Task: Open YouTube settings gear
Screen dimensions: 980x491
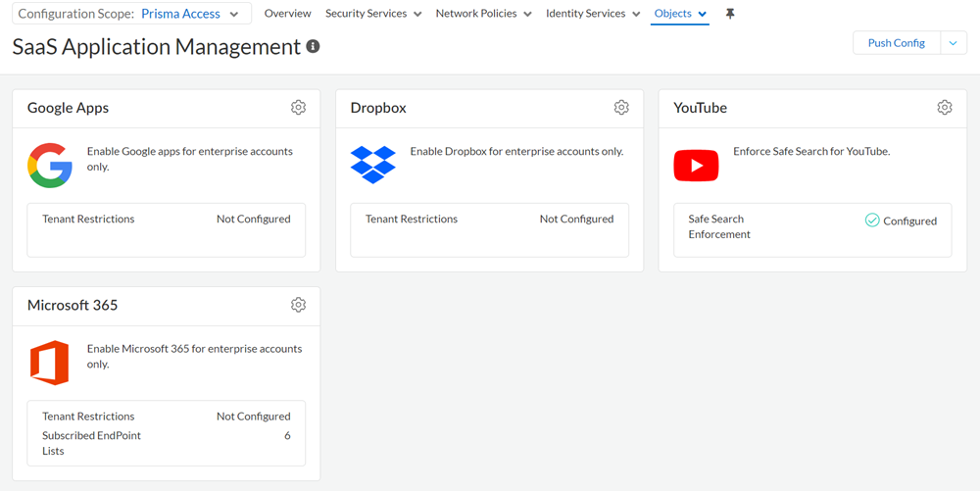Action: tap(944, 108)
